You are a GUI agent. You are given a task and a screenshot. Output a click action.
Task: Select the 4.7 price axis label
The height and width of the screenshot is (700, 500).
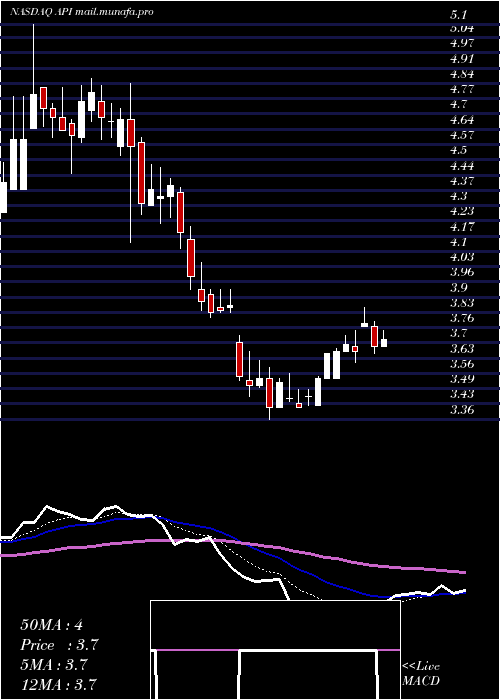(458, 104)
